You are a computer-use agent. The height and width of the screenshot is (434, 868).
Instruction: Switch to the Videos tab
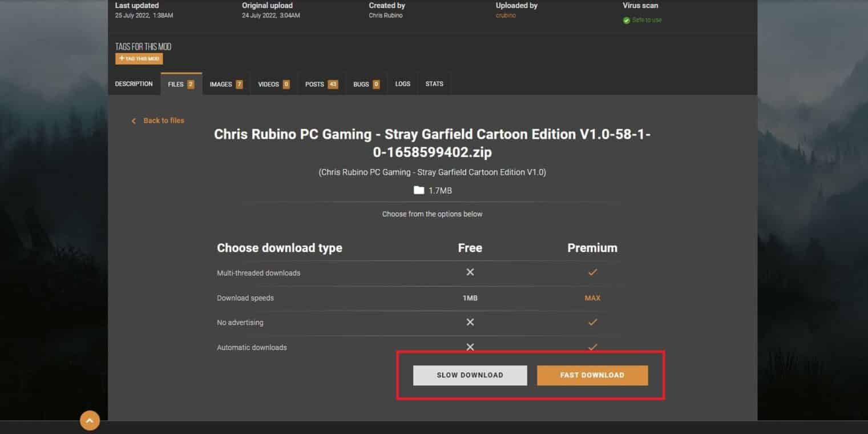pyautogui.click(x=274, y=84)
